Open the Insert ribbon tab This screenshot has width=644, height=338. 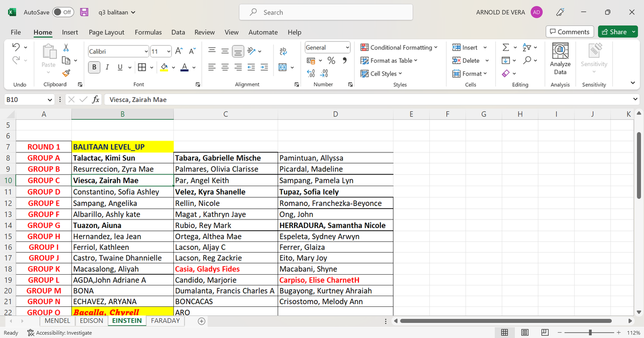tap(70, 32)
